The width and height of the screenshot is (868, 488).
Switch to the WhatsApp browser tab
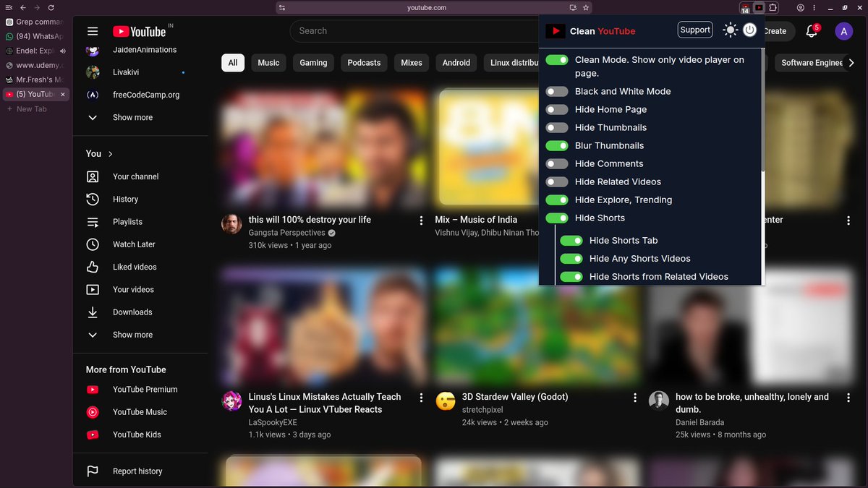(35, 36)
